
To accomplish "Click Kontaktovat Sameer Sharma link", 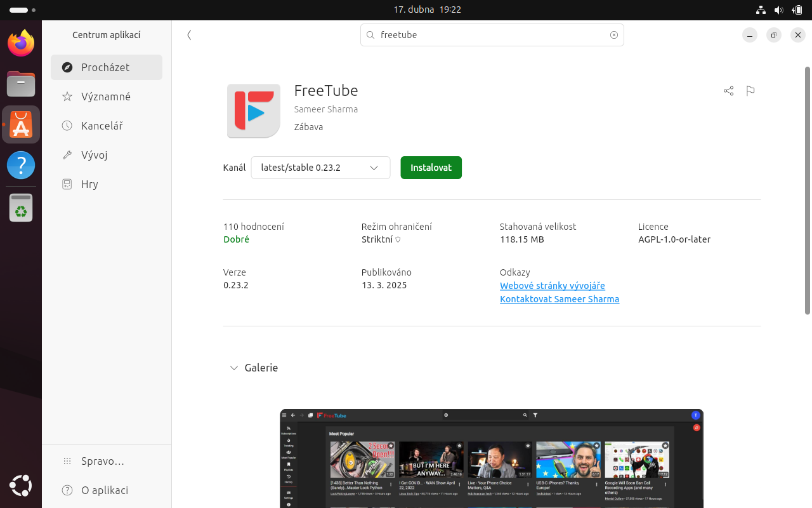I will (560, 299).
